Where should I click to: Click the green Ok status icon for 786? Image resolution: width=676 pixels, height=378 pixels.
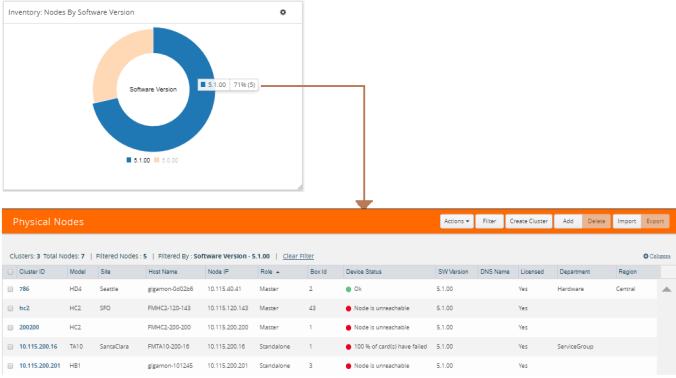click(348, 289)
